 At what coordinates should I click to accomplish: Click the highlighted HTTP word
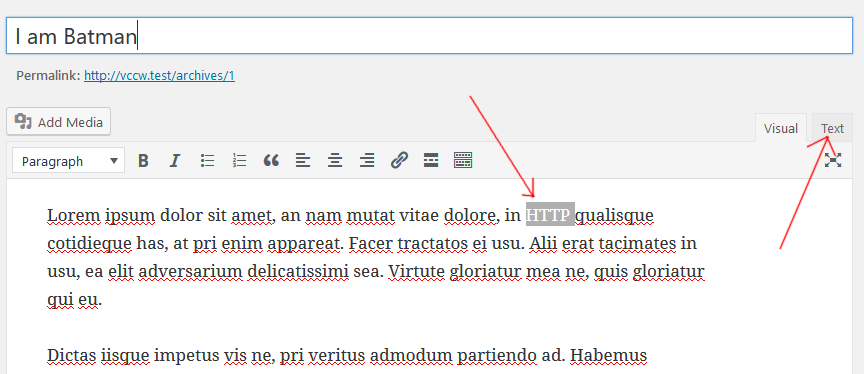point(550,215)
